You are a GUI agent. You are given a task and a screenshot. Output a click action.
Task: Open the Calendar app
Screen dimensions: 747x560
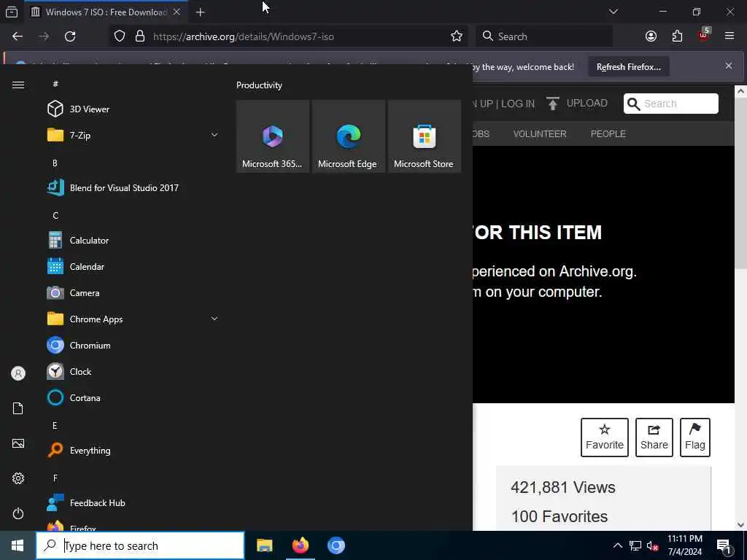(x=133, y=267)
